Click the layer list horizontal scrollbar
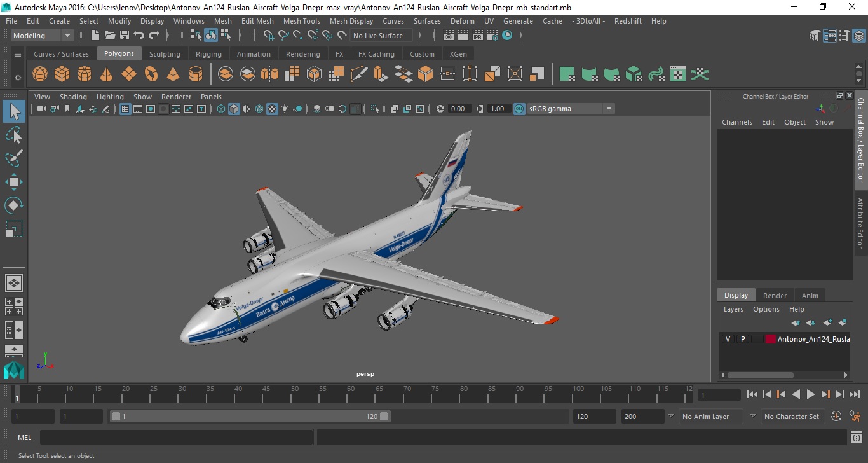Image resolution: width=868 pixels, height=463 pixels. click(760, 375)
